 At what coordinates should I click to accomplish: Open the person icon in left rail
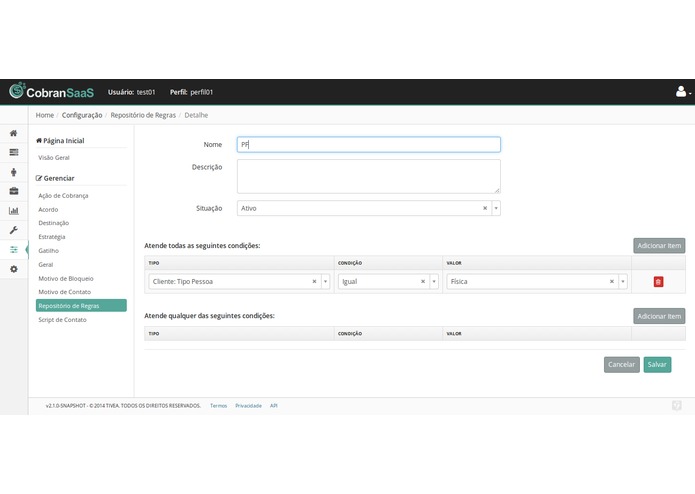pyautogui.click(x=14, y=172)
